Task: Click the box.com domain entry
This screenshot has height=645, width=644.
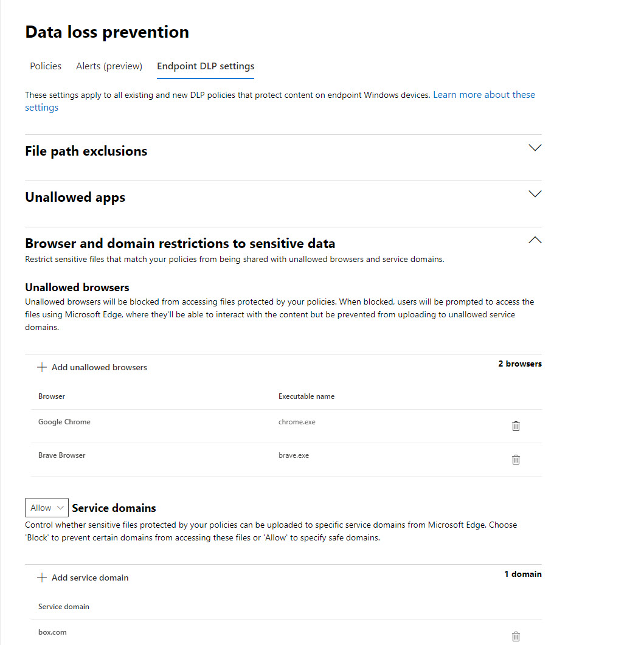Action: 52,632
